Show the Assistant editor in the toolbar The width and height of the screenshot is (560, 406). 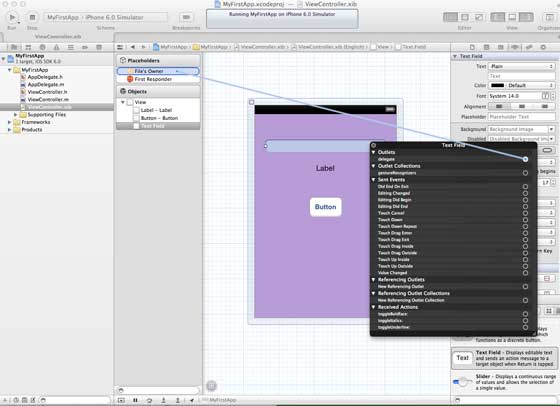coord(465,17)
